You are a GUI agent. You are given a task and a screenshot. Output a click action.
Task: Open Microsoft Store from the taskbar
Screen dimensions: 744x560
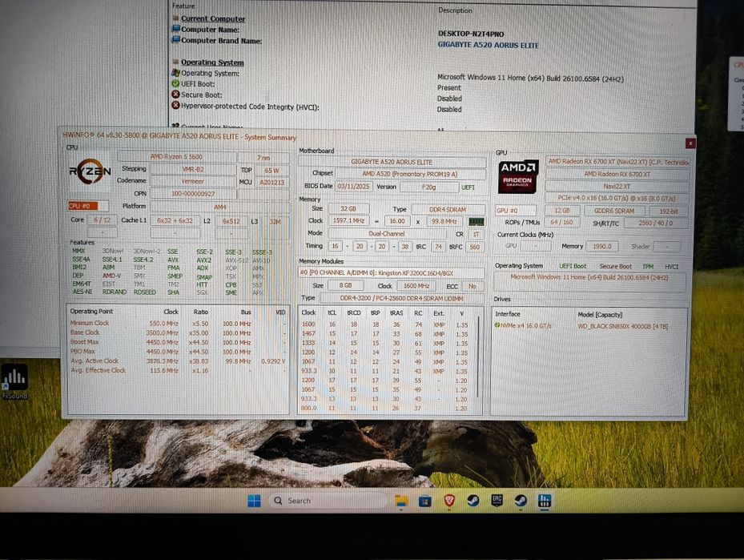[425, 501]
